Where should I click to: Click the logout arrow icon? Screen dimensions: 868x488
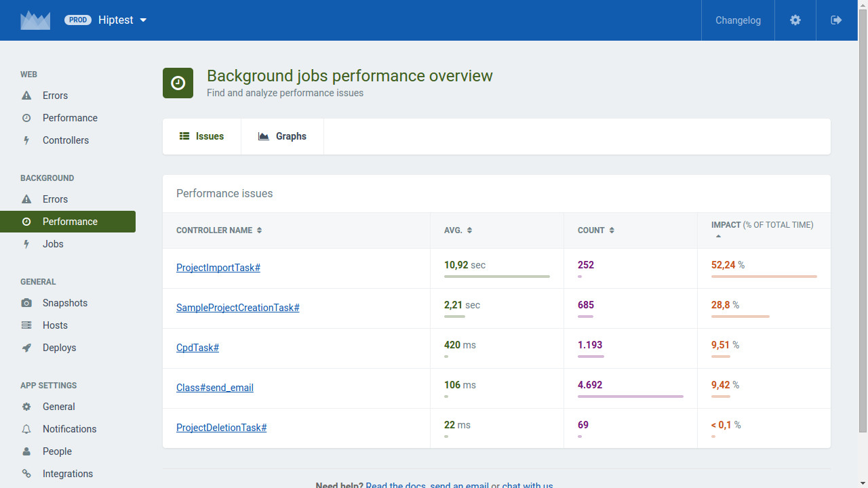pos(836,20)
